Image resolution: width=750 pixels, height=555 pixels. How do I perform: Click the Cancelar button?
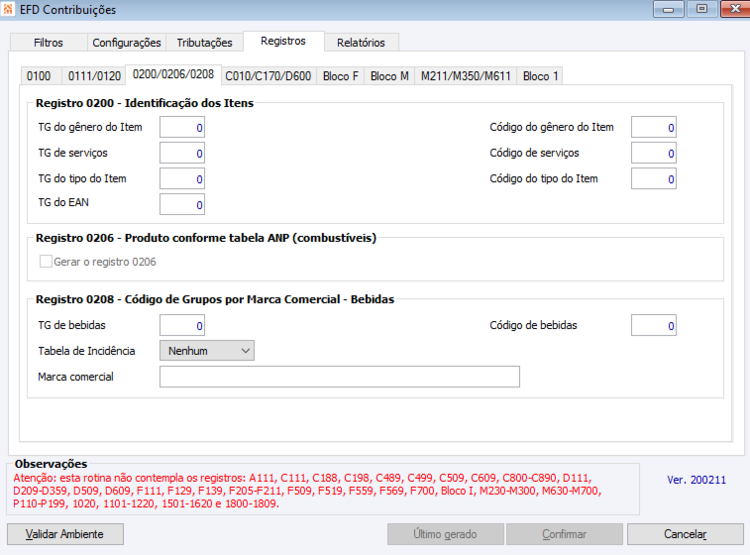pos(685,534)
